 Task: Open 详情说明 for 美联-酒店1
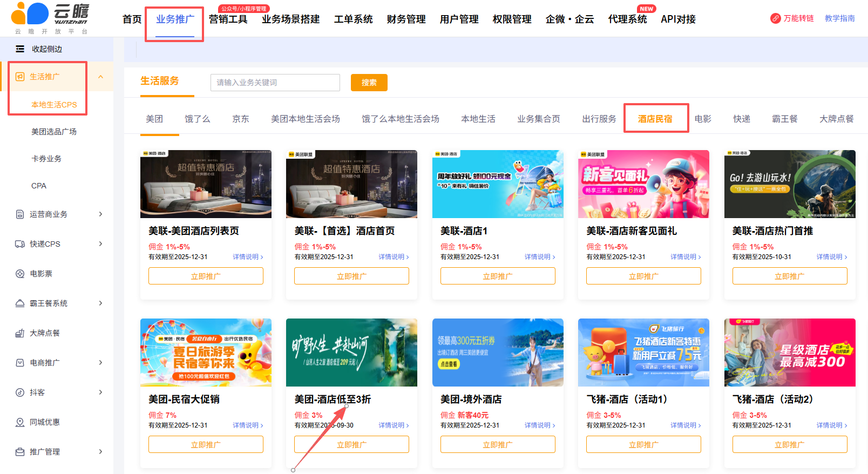[x=540, y=257]
